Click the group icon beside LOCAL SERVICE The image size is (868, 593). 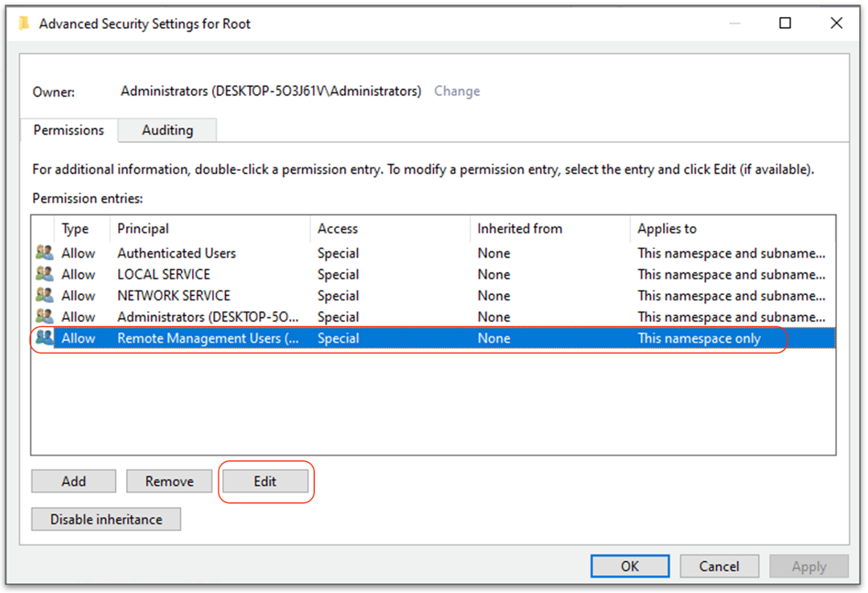pyautogui.click(x=43, y=274)
